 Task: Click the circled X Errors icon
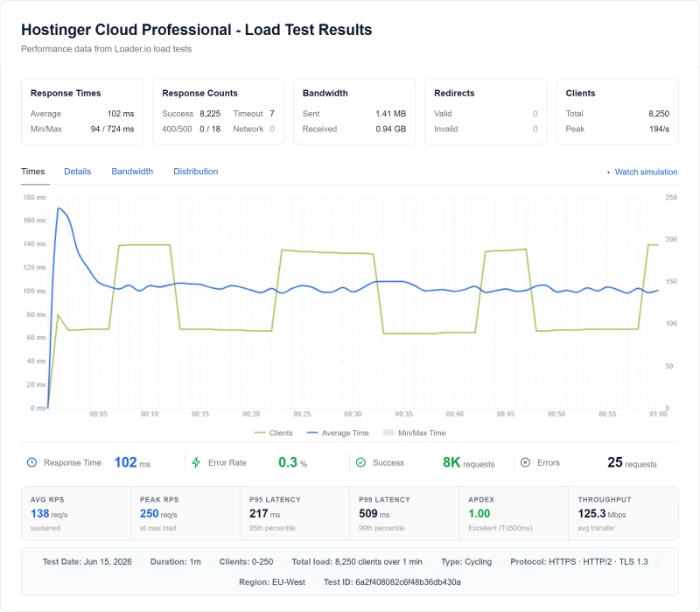[x=526, y=462]
